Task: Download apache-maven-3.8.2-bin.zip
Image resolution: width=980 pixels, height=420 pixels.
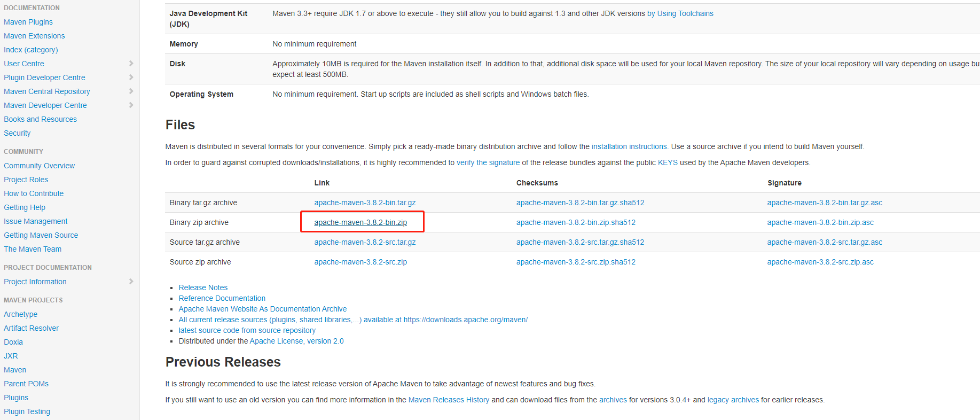Action: pos(360,222)
